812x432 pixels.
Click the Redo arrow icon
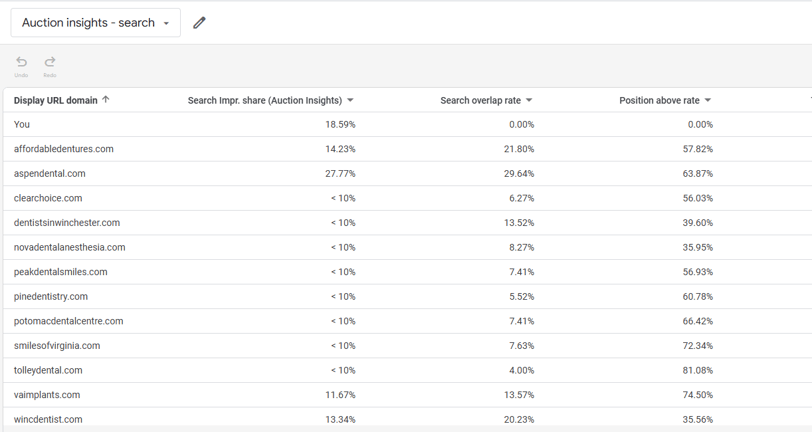pyautogui.click(x=50, y=62)
